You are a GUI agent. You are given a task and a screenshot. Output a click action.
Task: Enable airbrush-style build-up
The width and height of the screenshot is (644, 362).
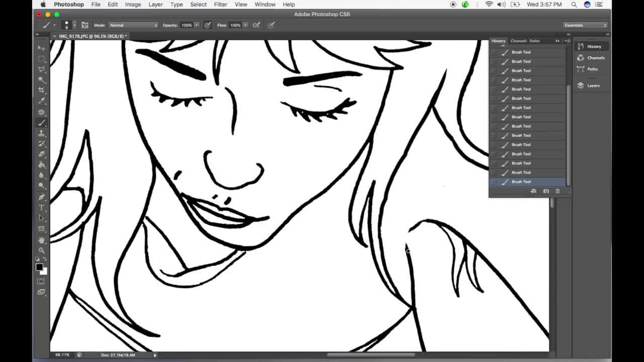(257, 25)
